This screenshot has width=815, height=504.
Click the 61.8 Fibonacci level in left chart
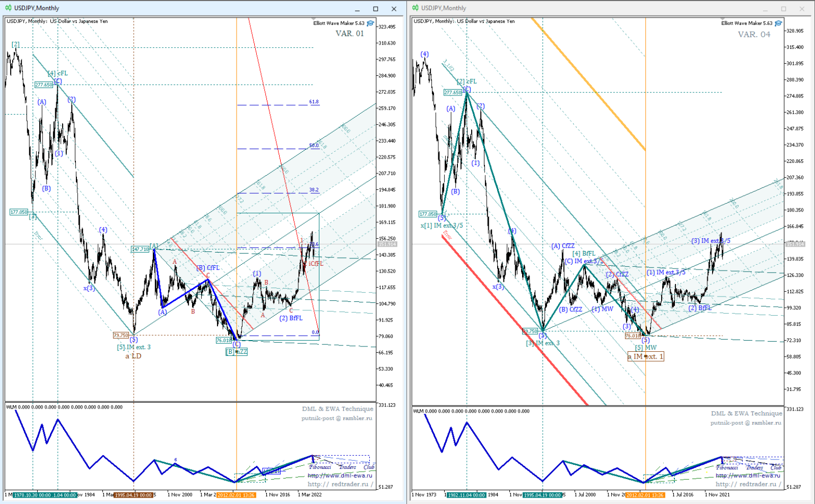314,102
